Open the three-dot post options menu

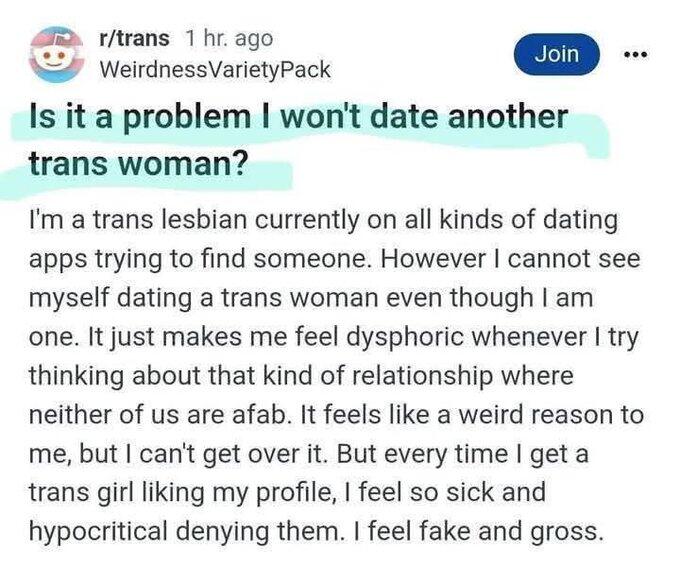click(x=635, y=55)
